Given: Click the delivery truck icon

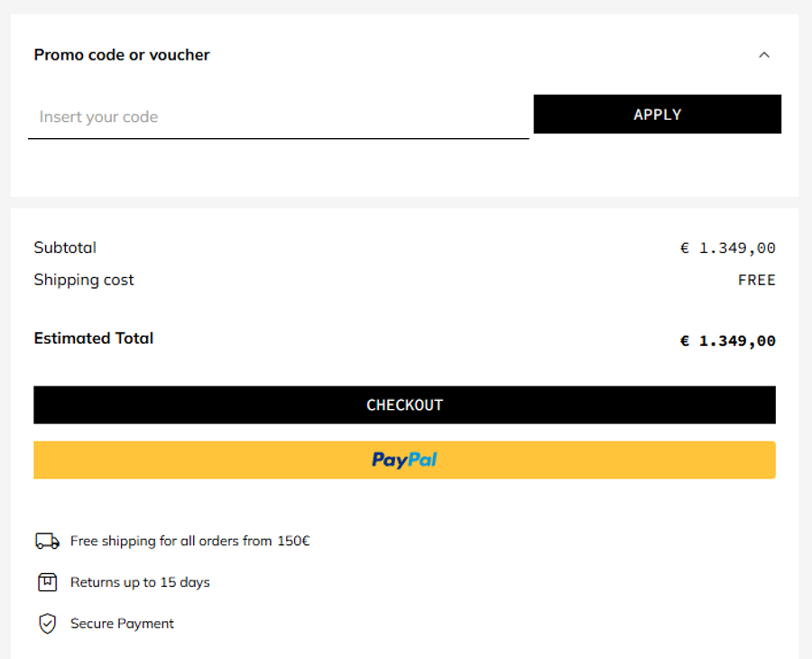Looking at the screenshot, I should (x=47, y=542).
